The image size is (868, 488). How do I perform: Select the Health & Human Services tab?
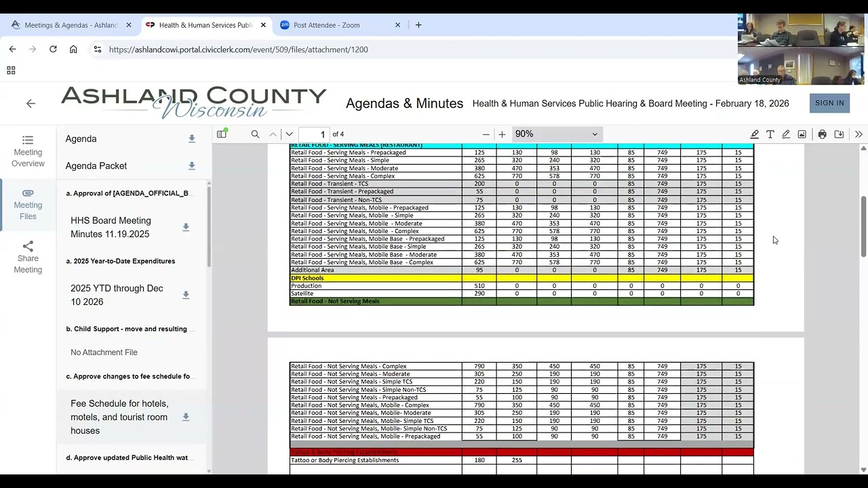pos(205,25)
